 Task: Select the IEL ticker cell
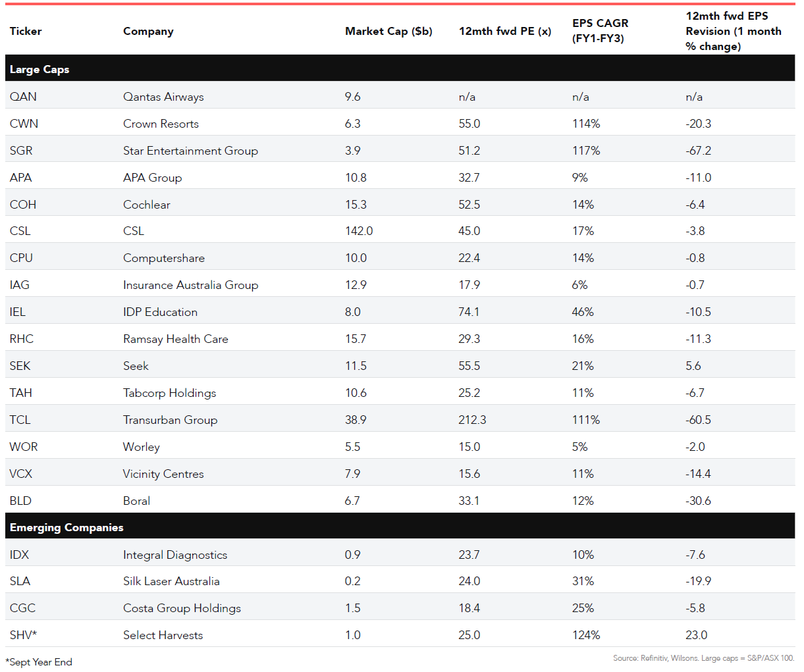coord(18,312)
